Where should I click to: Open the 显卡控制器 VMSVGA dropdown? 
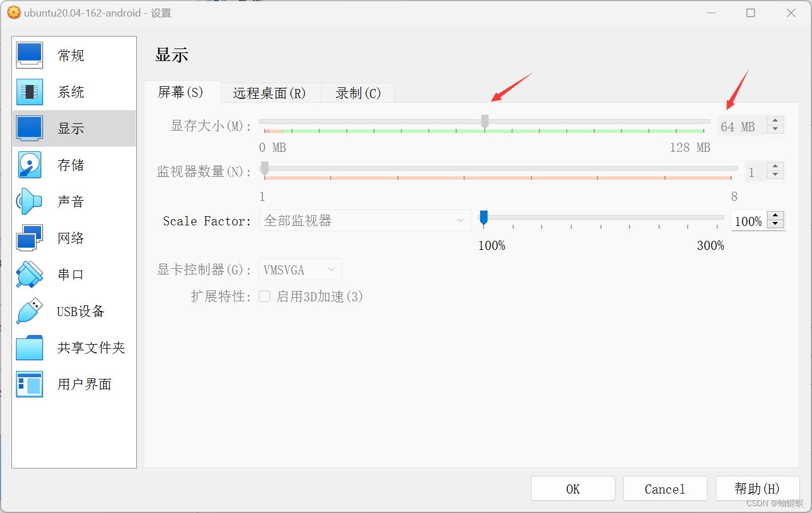coord(300,269)
